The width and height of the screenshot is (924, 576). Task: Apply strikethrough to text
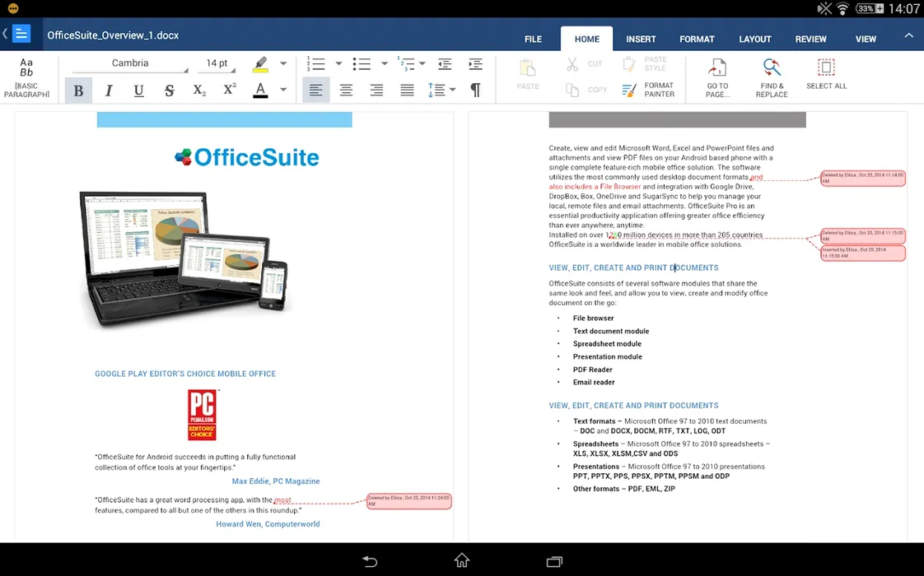pos(169,91)
